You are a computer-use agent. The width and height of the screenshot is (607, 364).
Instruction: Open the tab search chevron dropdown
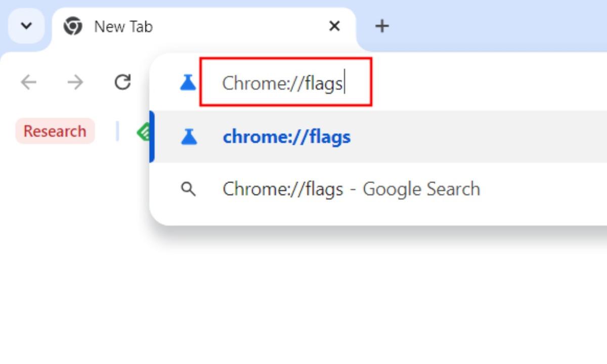tap(26, 25)
